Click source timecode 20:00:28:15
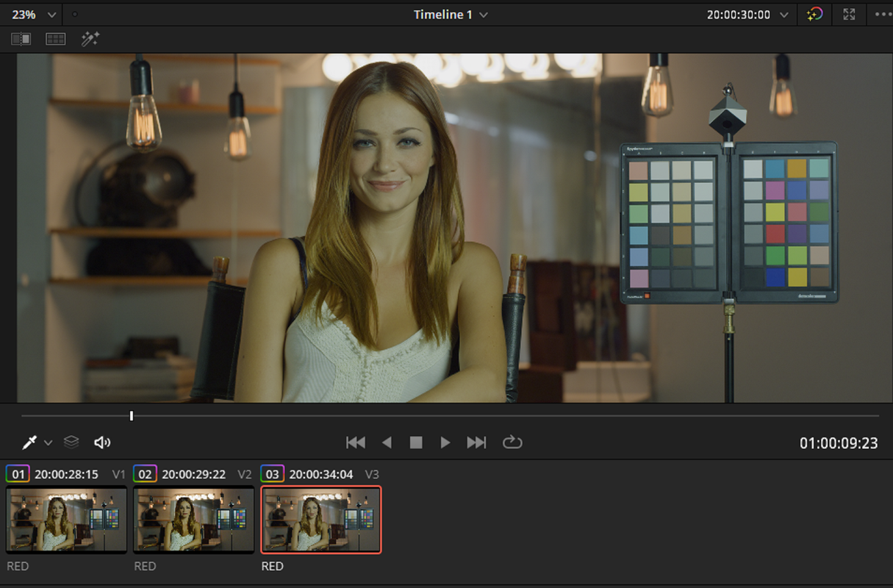893x588 pixels. point(66,474)
